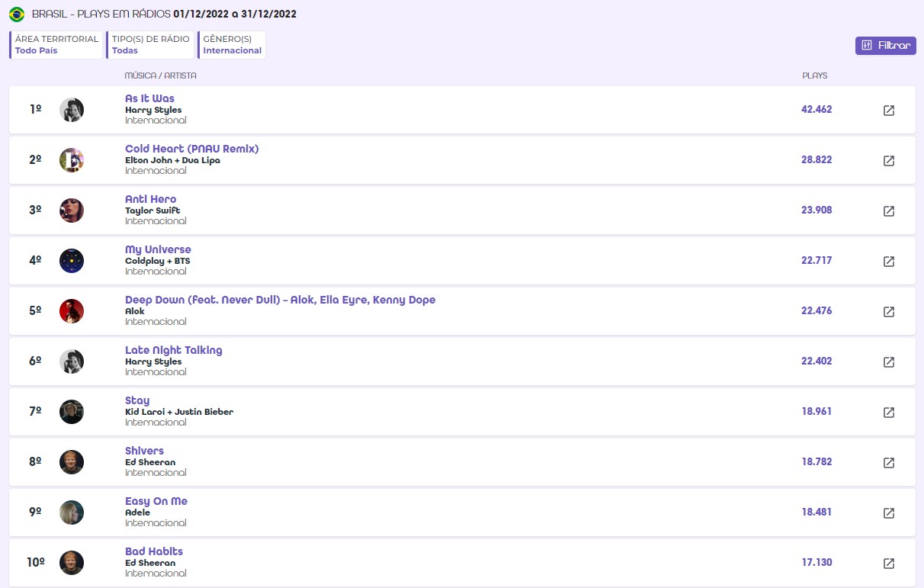Open the song As It Was
This screenshot has height=588, width=924.
pyautogui.click(x=149, y=98)
